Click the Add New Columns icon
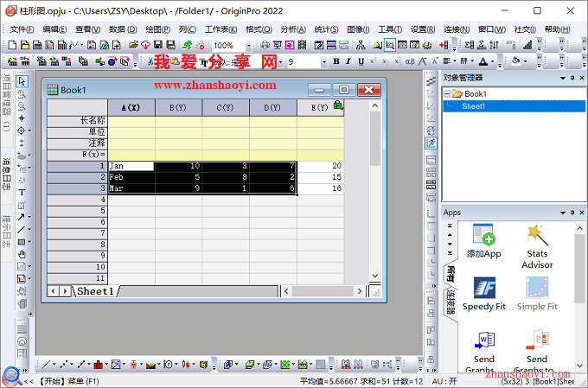 (x=444, y=45)
